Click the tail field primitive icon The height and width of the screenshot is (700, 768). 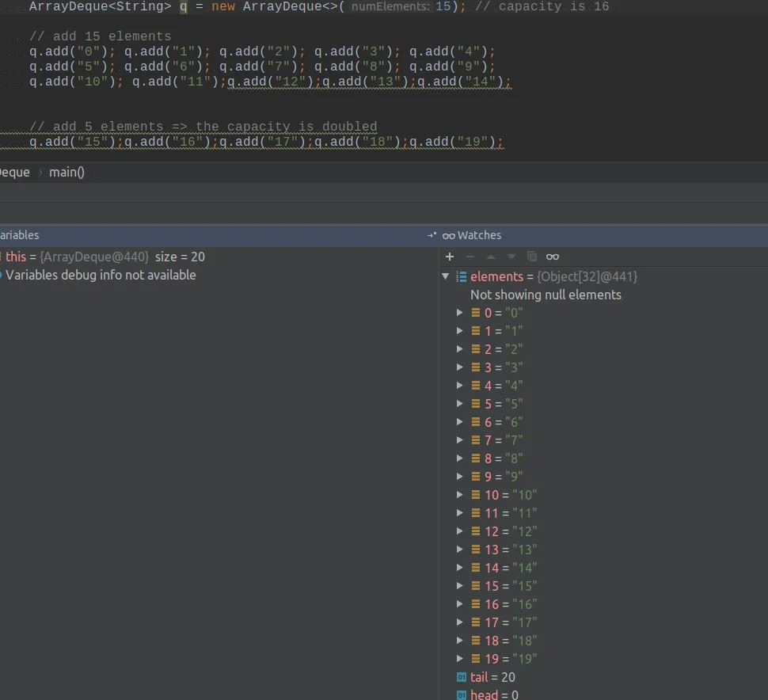(x=462, y=678)
